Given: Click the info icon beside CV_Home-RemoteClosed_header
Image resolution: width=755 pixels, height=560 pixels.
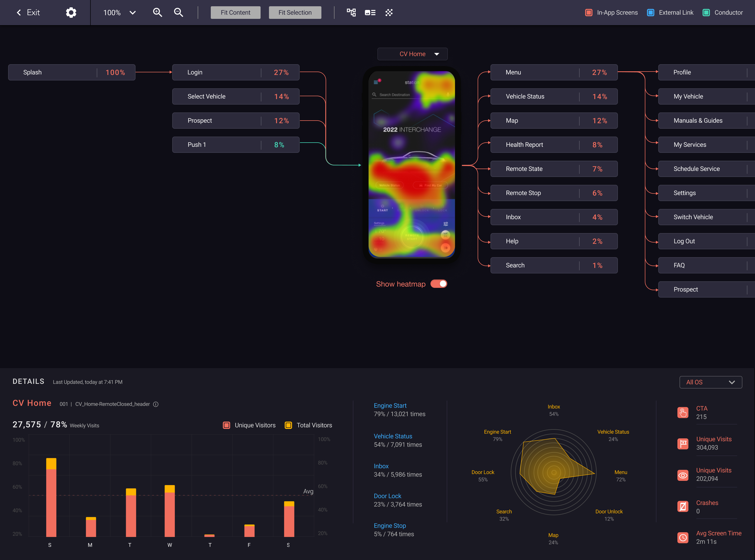Looking at the screenshot, I should click(156, 404).
